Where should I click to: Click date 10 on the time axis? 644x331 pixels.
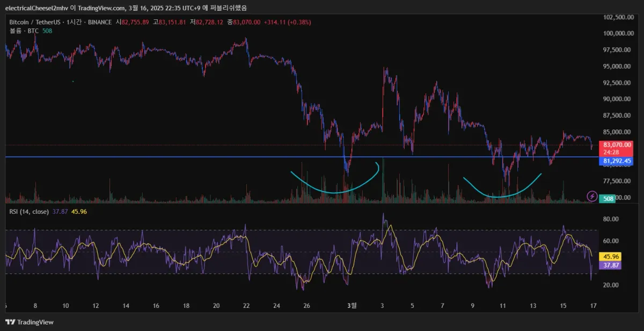[65, 305]
